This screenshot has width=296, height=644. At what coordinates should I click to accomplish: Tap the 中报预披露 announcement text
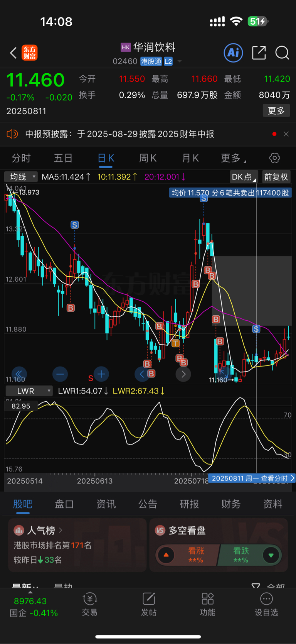click(119, 134)
